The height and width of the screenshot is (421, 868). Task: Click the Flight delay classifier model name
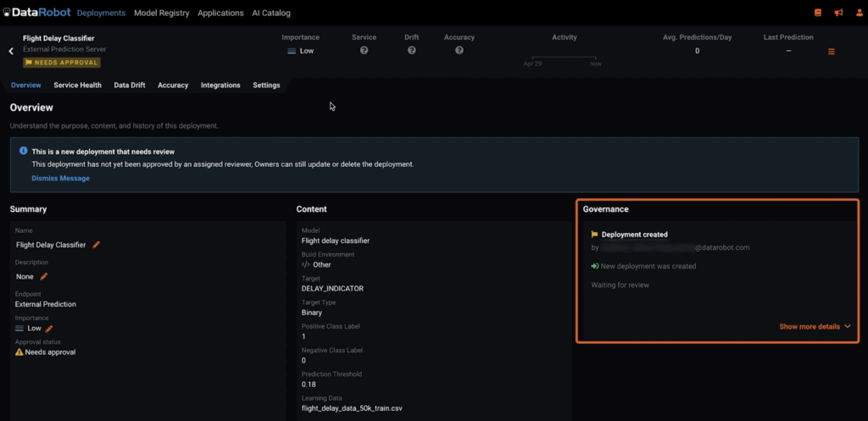tap(336, 241)
